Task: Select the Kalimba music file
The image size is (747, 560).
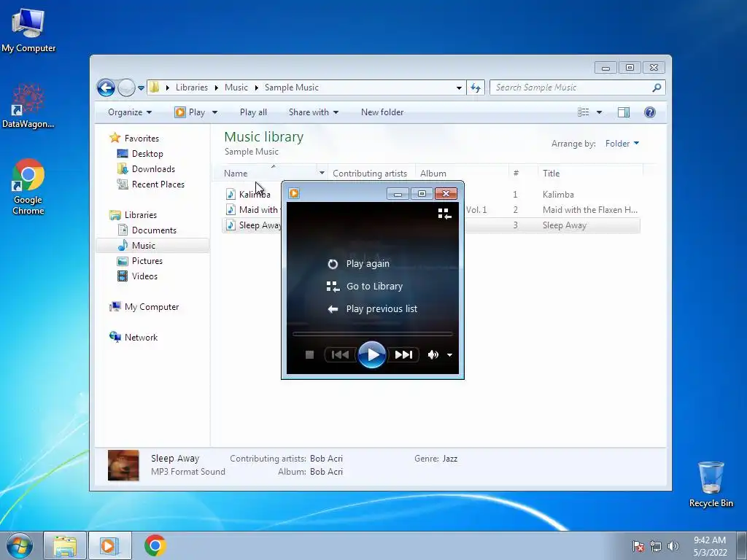Action: pos(255,194)
